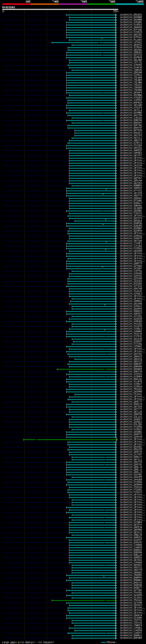146x644 pixels.
Task: Select label UniRef100_Q27U48
Action: point(131,602)
